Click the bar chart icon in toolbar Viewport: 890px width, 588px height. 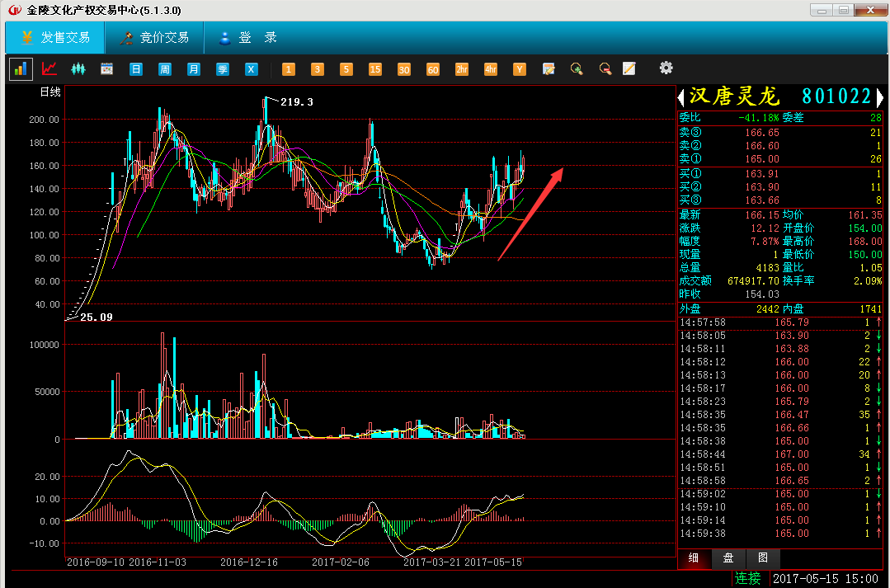pos(21,69)
